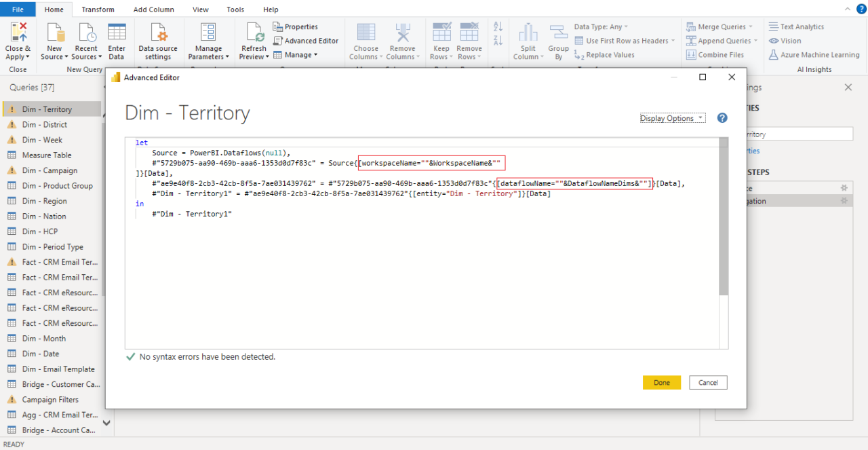Click the Choose Columns icon
This screenshot has width=868, height=450.
click(x=366, y=33)
